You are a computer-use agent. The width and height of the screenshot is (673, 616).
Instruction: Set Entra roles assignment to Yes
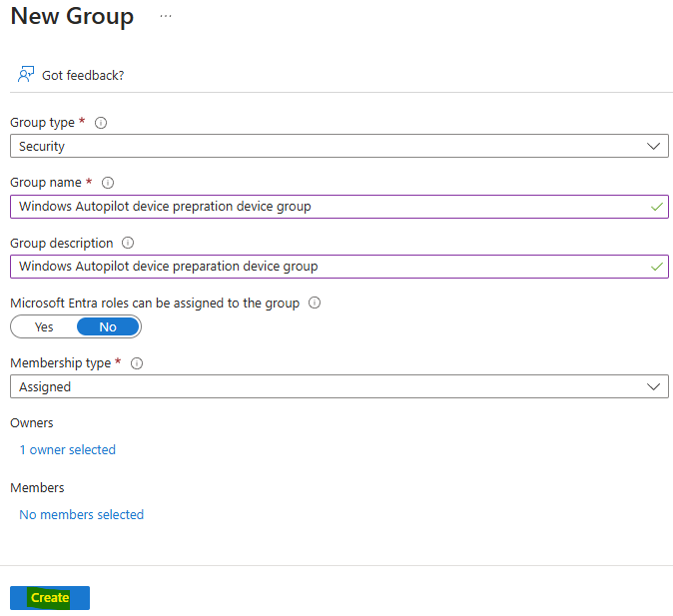tap(44, 326)
